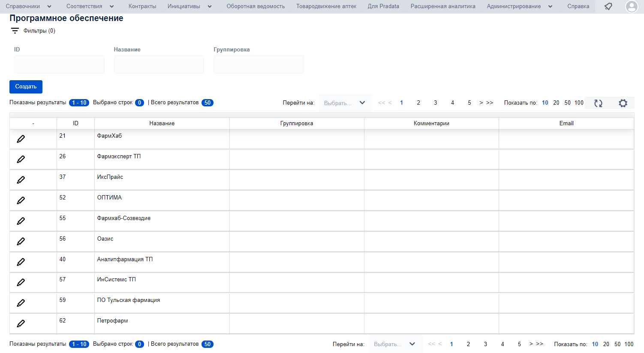Select the Петрофарм name cell
This screenshot has height=353, width=644.
pyautogui.click(x=162, y=324)
